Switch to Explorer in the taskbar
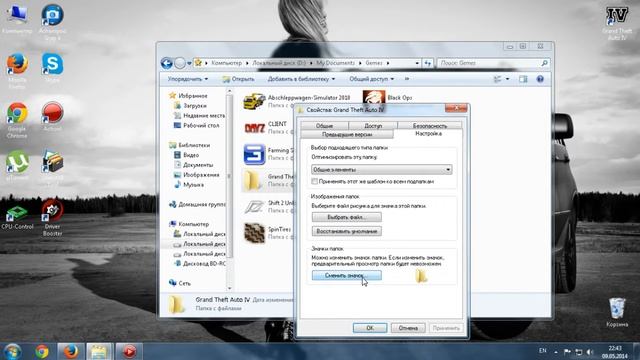Image resolution: width=640 pixels, height=360 pixels. [99, 351]
